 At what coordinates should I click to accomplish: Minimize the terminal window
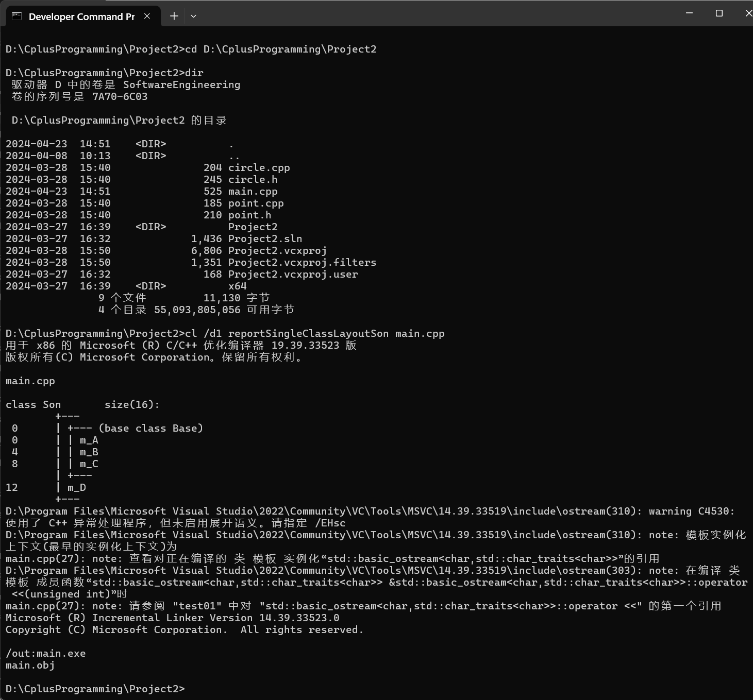[x=690, y=13]
